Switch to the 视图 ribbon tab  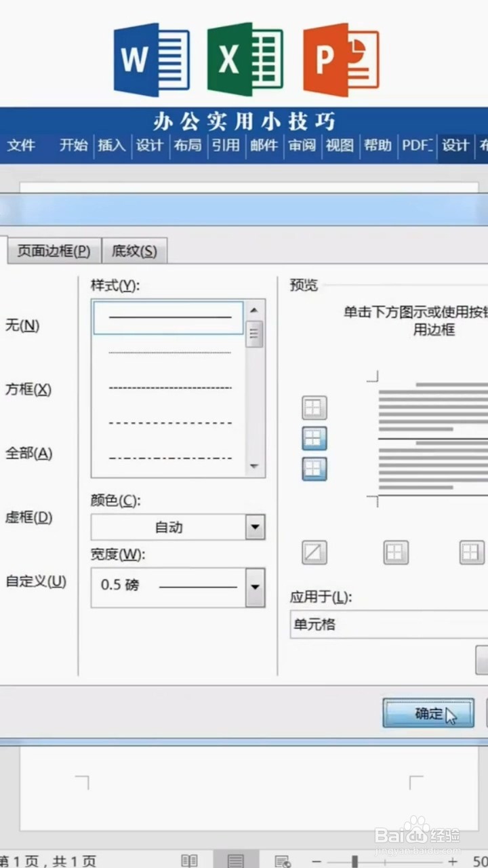[340, 145]
